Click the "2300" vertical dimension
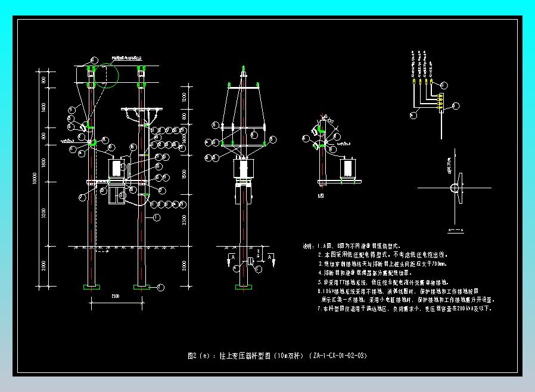The image size is (535, 392). [x=184, y=220]
